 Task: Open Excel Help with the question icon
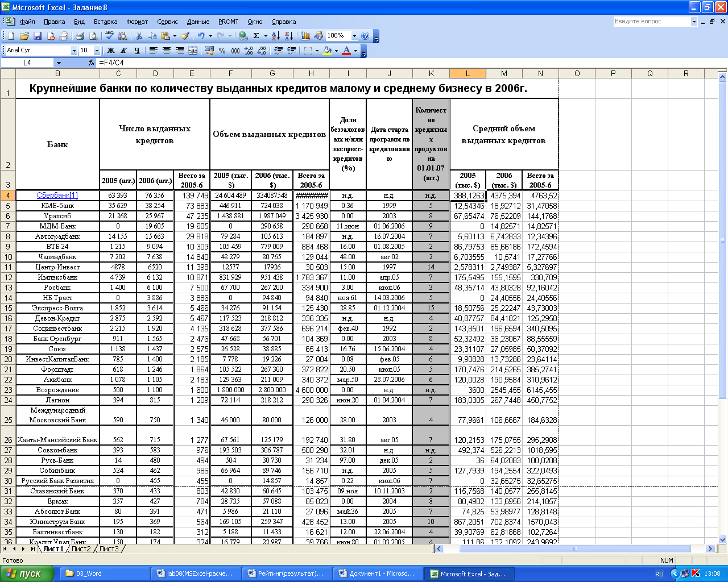point(365,36)
